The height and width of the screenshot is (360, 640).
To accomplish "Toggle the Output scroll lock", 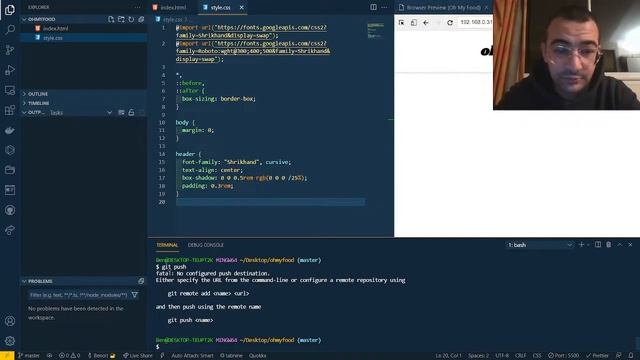I will [131, 112].
